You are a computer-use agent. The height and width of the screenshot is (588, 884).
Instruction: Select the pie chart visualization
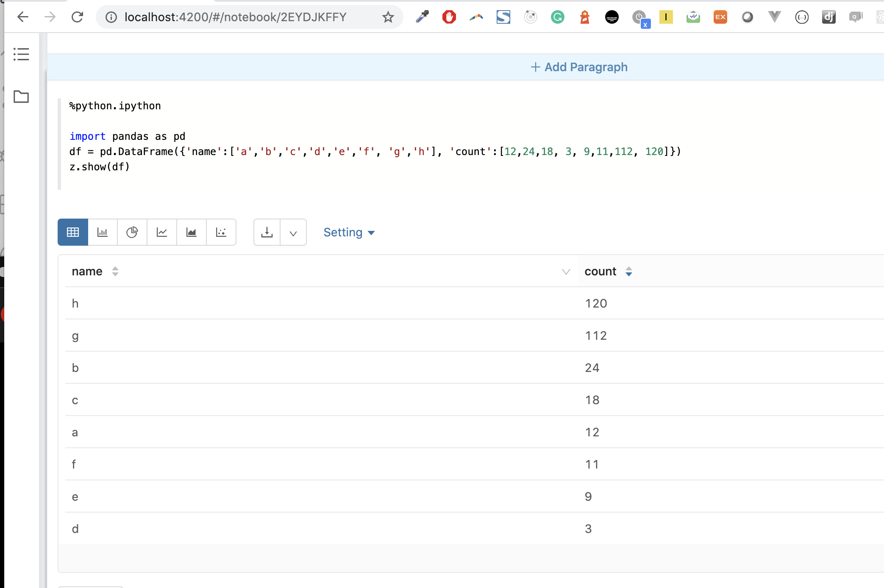132,232
